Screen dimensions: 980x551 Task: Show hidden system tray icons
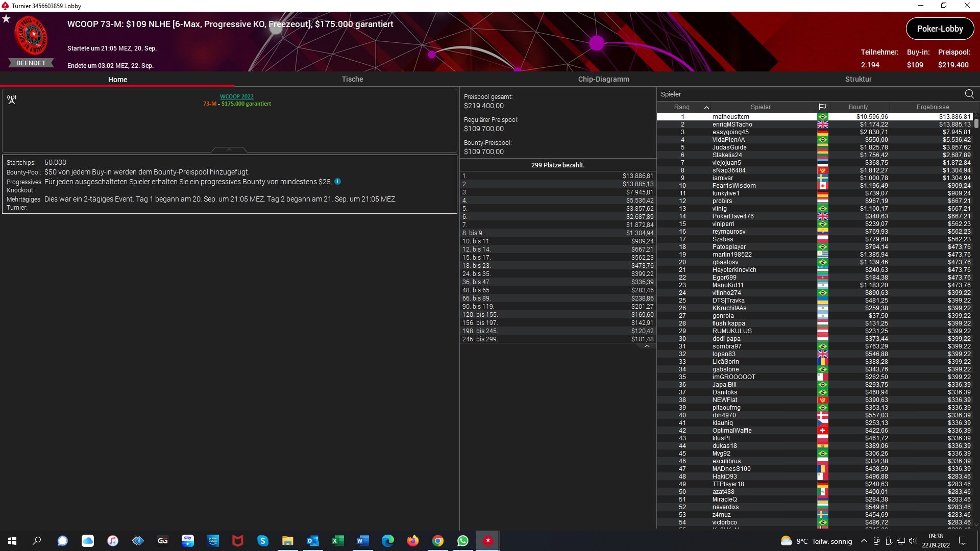tap(864, 541)
